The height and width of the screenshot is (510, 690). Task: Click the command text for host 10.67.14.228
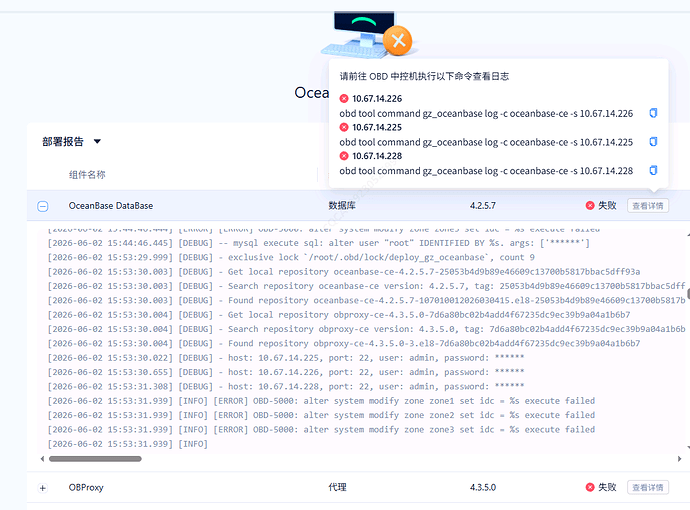click(x=486, y=171)
